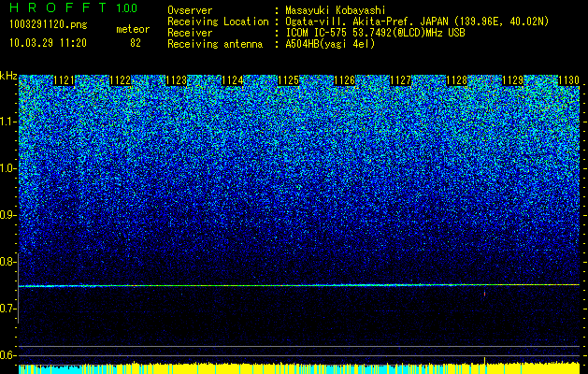Click the meteor count value 82
This screenshot has height=374, width=588.
(x=136, y=43)
